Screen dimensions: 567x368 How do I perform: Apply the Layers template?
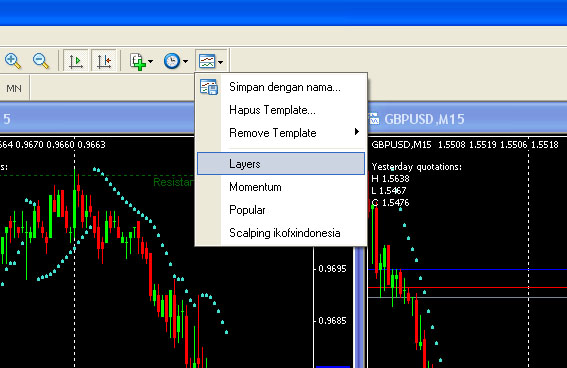(x=281, y=164)
